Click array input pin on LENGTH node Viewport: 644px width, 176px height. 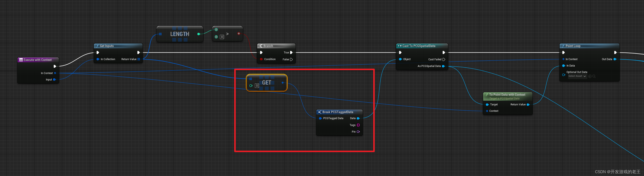tap(160, 34)
